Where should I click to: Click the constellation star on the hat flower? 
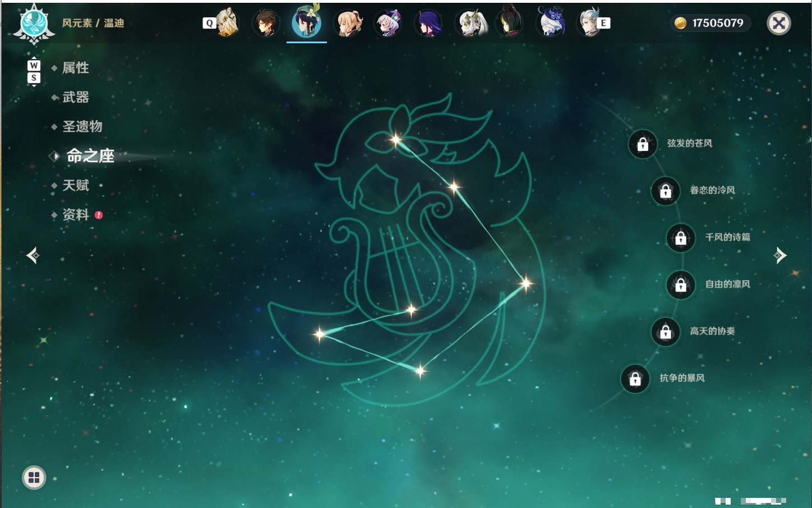point(396,140)
